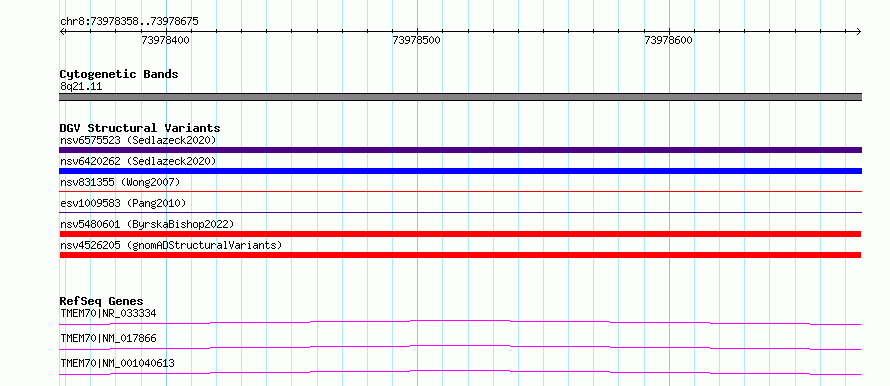Click the nsv4526205 (gnomADStructuralVariants) label

[171, 245]
